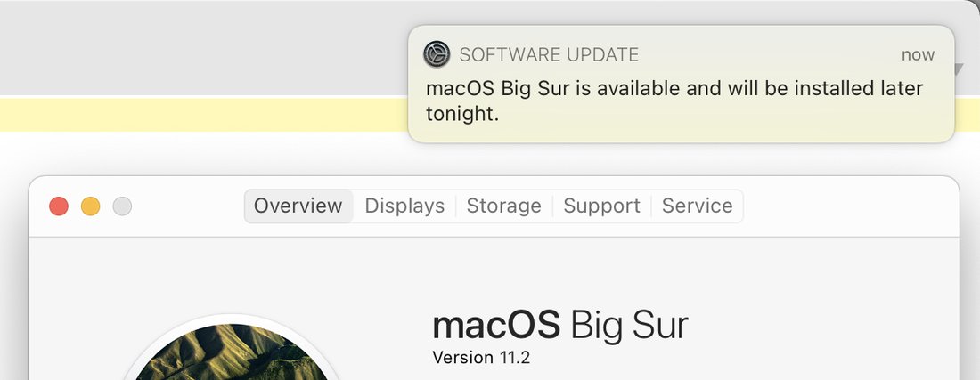Open the notification message about installing tonight
Viewport: 980px width, 380px height.
pos(674,101)
